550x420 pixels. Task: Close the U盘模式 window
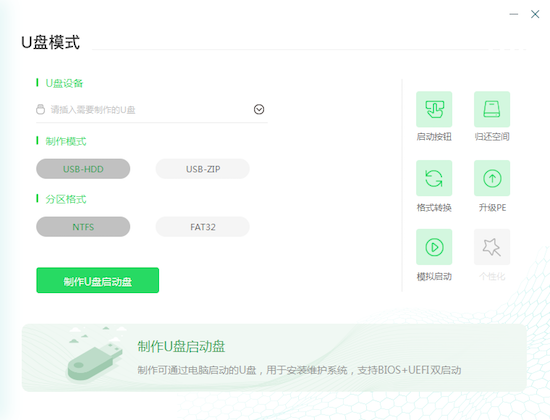pos(535,14)
